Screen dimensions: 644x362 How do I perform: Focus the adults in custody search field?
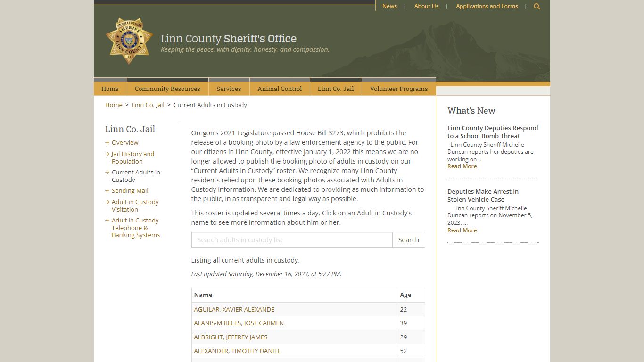coord(292,240)
